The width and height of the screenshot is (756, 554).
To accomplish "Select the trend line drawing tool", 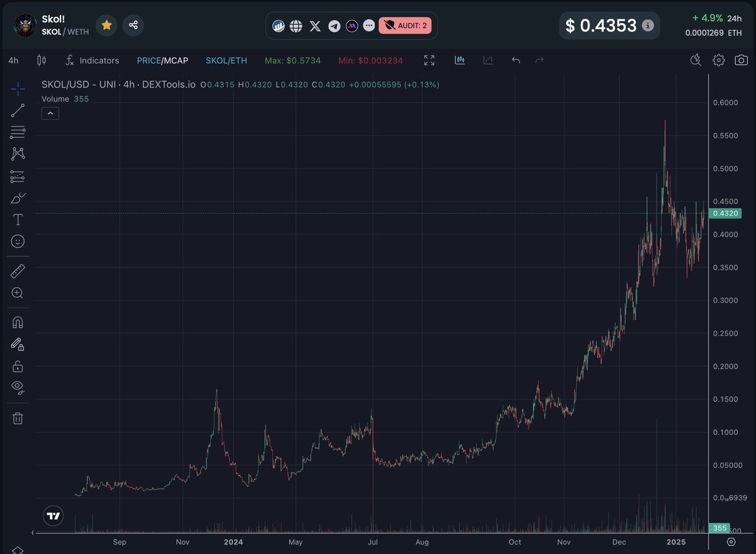I will click(x=18, y=110).
